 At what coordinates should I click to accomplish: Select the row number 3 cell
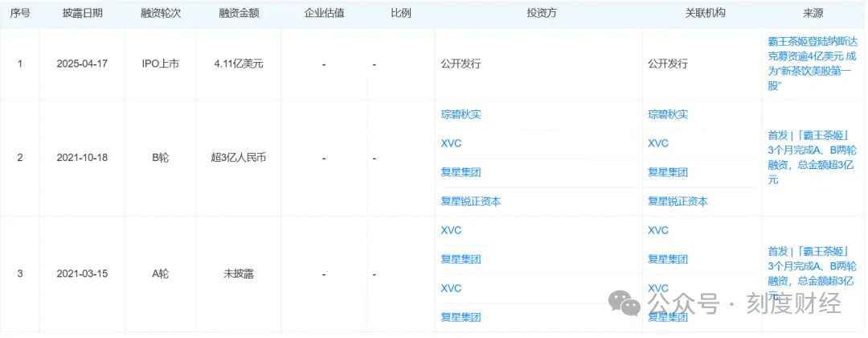20,274
